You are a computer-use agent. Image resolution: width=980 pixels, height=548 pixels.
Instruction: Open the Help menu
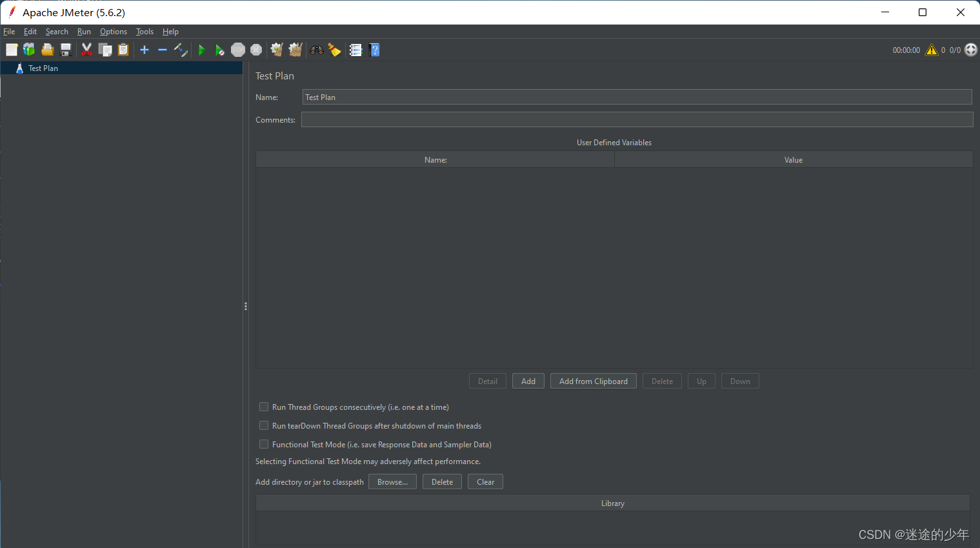[x=170, y=32]
